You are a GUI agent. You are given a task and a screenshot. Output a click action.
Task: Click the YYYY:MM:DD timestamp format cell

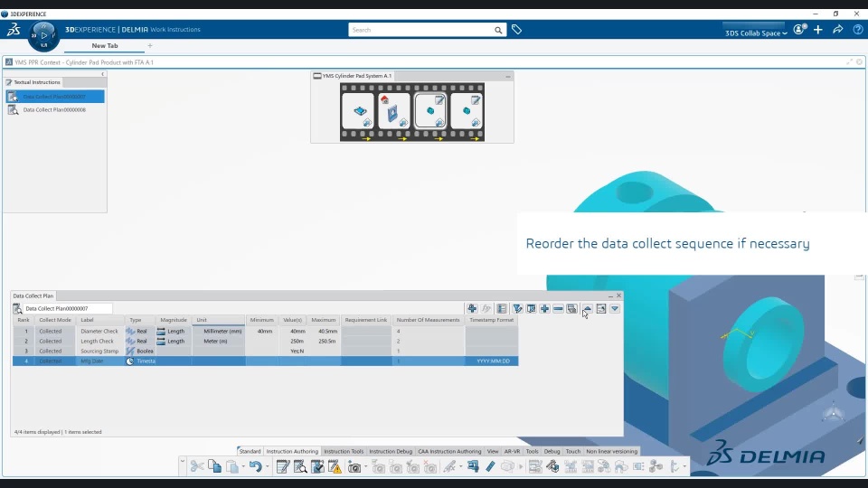[x=493, y=361]
